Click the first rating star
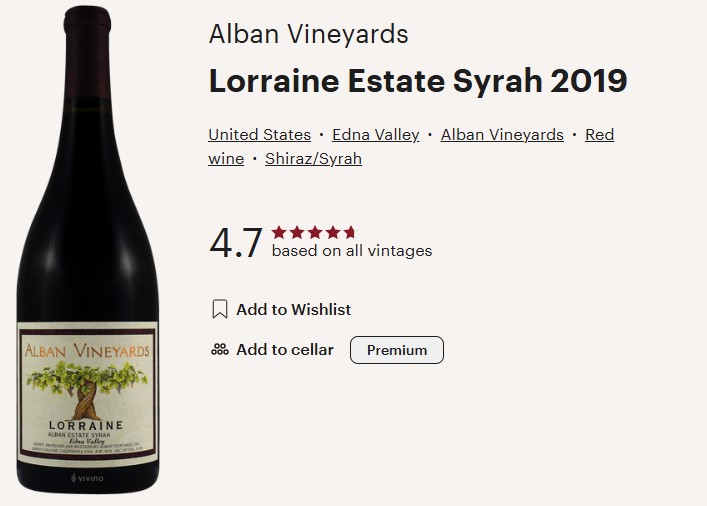Viewport: 707px width, 506px height. point(279,232)
